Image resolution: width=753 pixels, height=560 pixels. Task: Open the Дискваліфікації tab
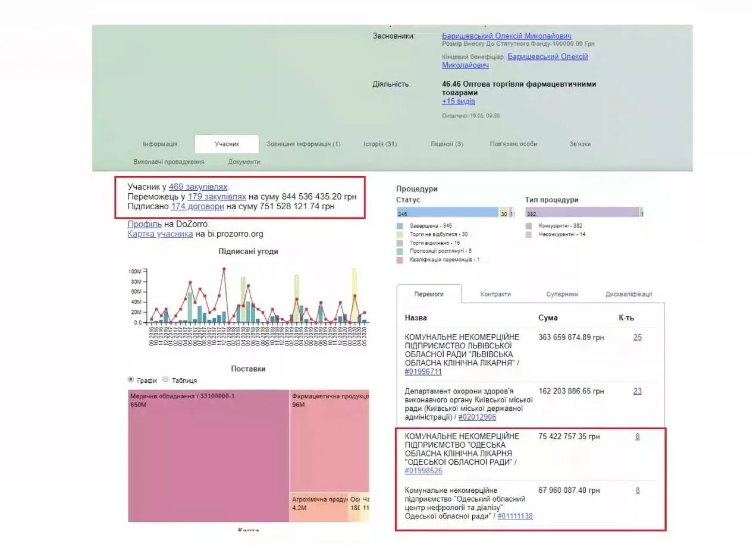pyautogui.click(x=629, y=294)
